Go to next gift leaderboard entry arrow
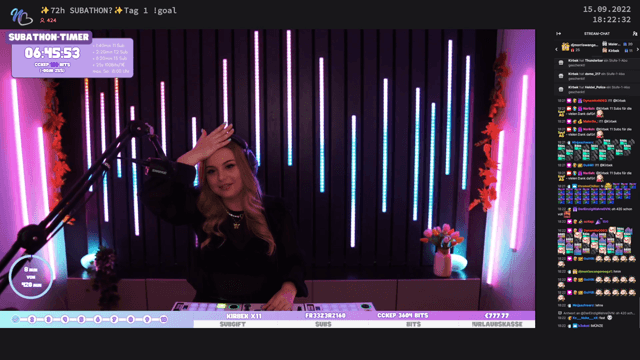 point(638,49)
